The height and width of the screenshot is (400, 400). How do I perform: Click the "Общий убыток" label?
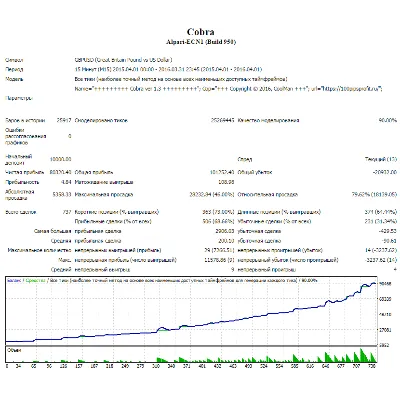click(x=255, y=172)
